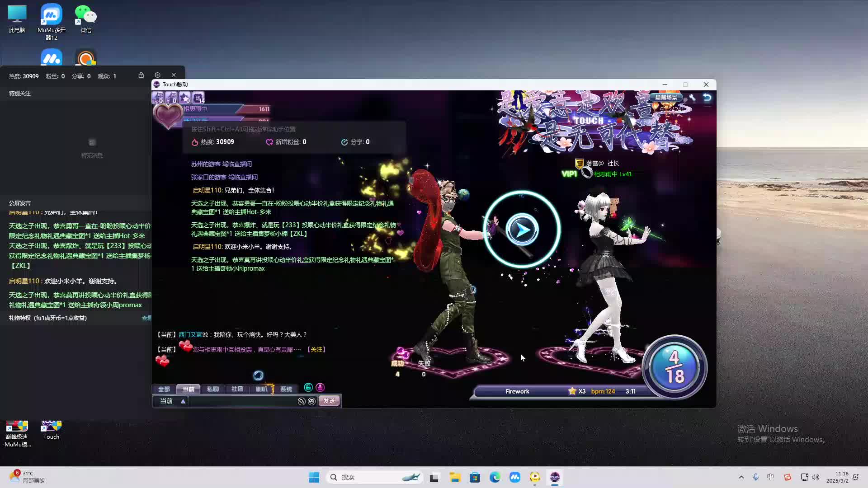Viewport: 868px width, 488px height.
Task: Click the settings gear in stream panel
Action: 157,75
